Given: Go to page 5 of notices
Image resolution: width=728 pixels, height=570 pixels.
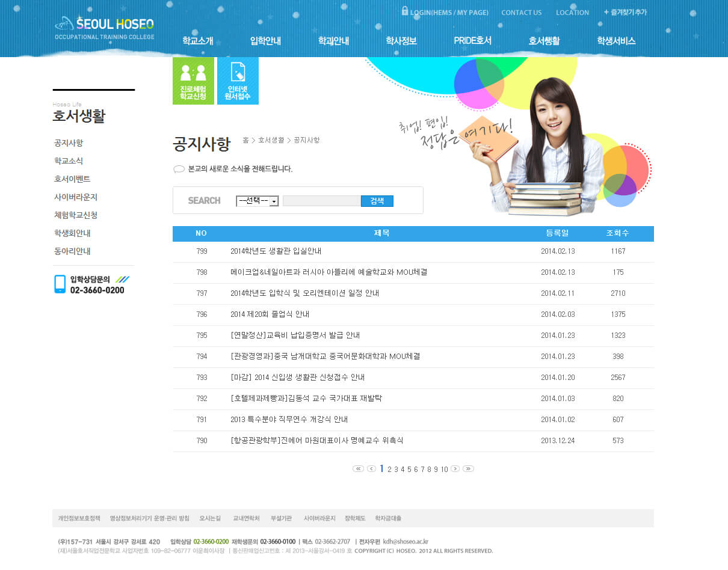Looking at the screenshot, I should point(409,470).
